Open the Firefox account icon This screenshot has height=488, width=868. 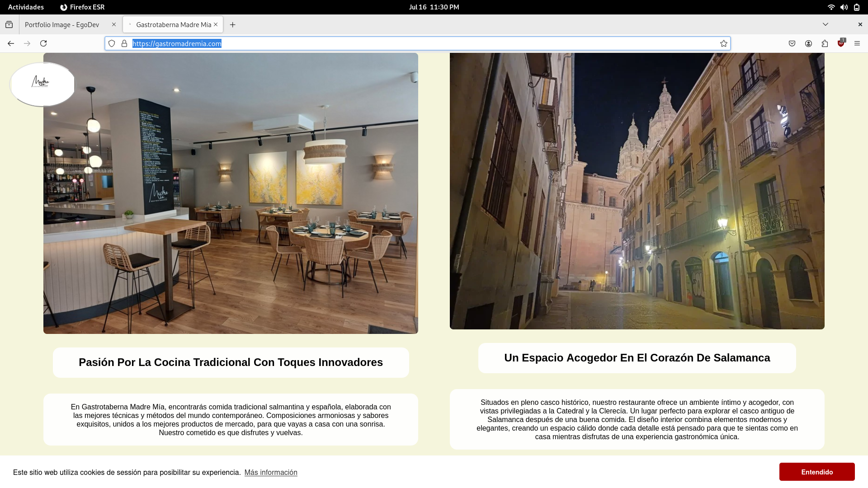click(808, 43)
